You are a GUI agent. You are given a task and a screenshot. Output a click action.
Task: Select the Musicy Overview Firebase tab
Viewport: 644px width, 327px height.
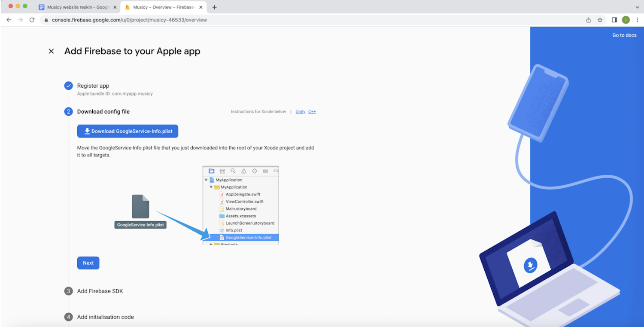pyautogui.click(x=163, y=7)
